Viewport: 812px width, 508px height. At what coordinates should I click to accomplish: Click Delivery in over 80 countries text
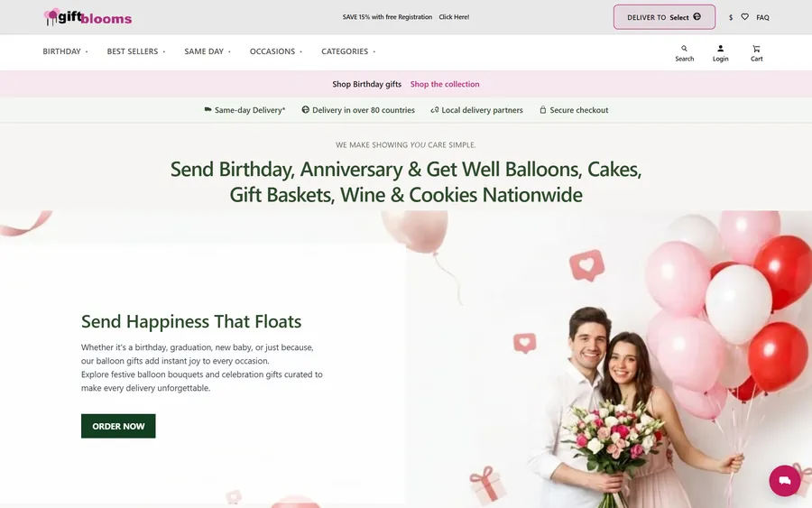(364, 110)
